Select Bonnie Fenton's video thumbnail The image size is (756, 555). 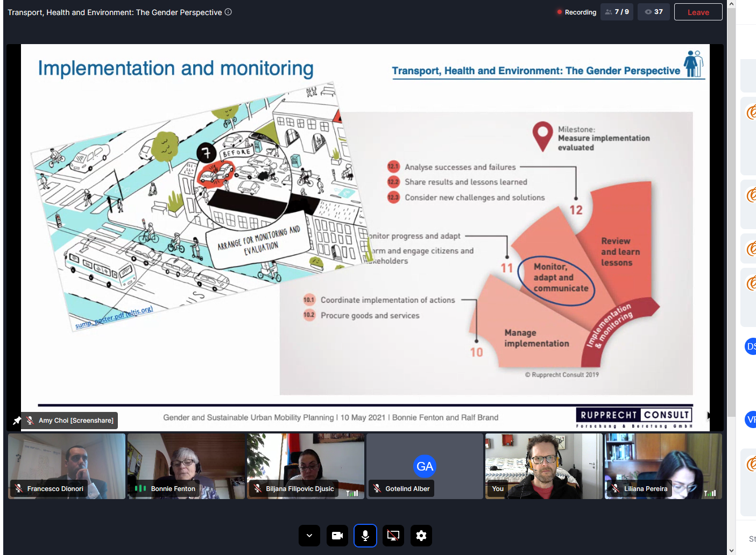pos(186,466)
